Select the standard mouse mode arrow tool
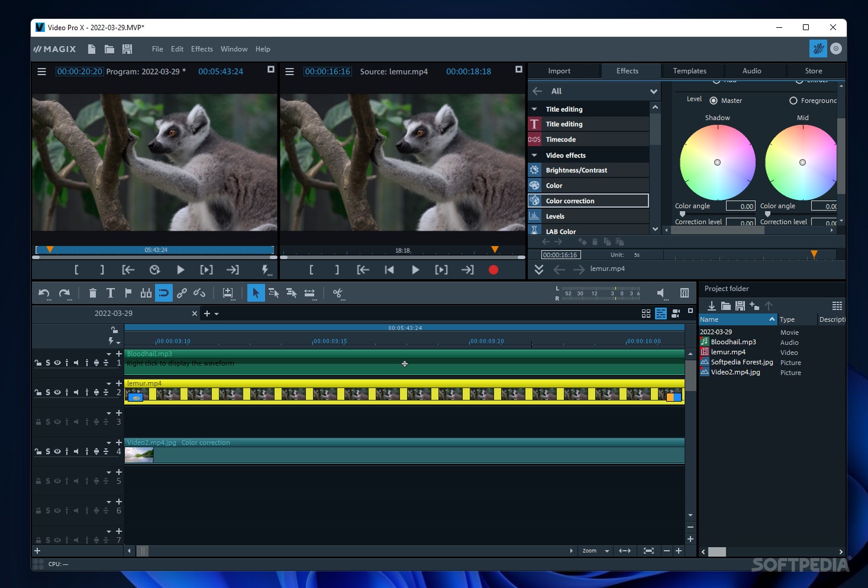The width and height of the screenshot is (868, 588). tap(256, 293)
